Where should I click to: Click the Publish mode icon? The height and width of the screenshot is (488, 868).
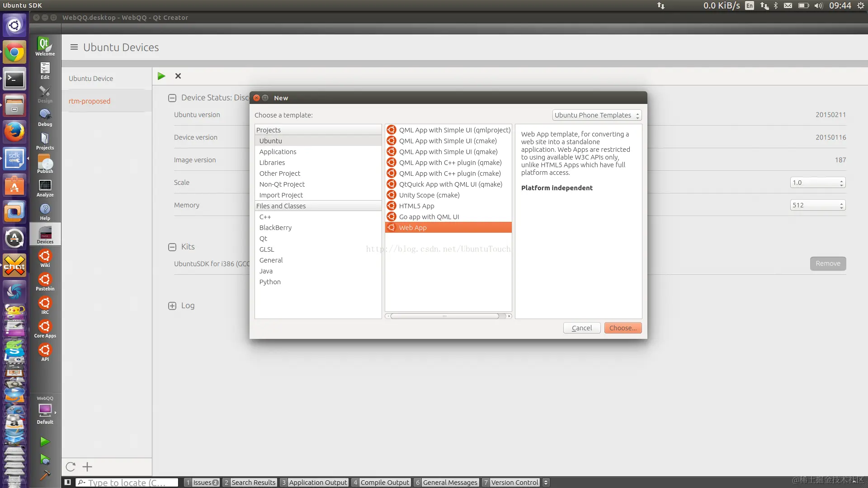click(45, 164)
